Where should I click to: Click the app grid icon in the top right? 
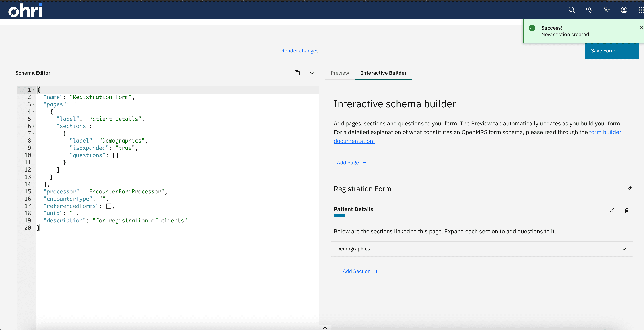coord(639,10)
